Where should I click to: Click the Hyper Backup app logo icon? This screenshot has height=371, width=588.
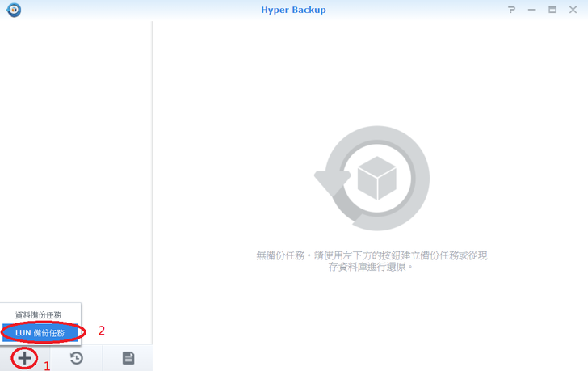(x=14, y=10)
